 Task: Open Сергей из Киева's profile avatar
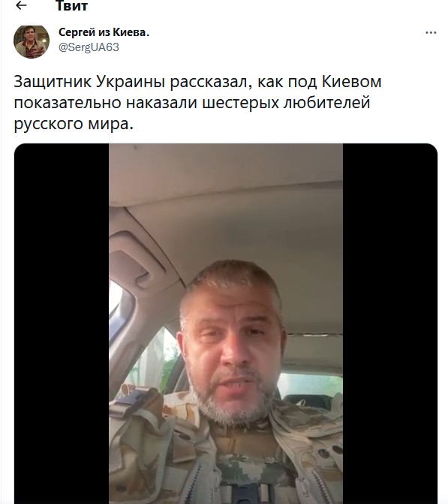tap(32, 42)
